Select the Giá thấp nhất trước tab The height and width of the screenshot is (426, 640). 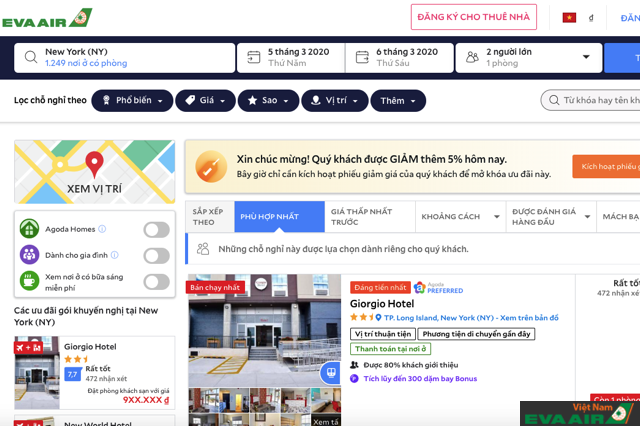[370, 217]
